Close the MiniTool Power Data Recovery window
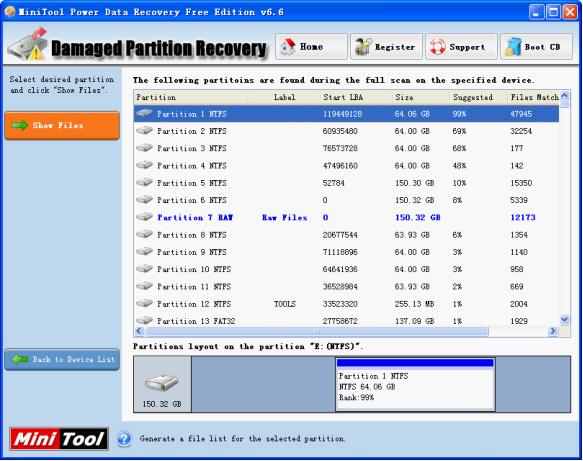The height and width of the screenshot is (461, 583). tap(570, 12)
